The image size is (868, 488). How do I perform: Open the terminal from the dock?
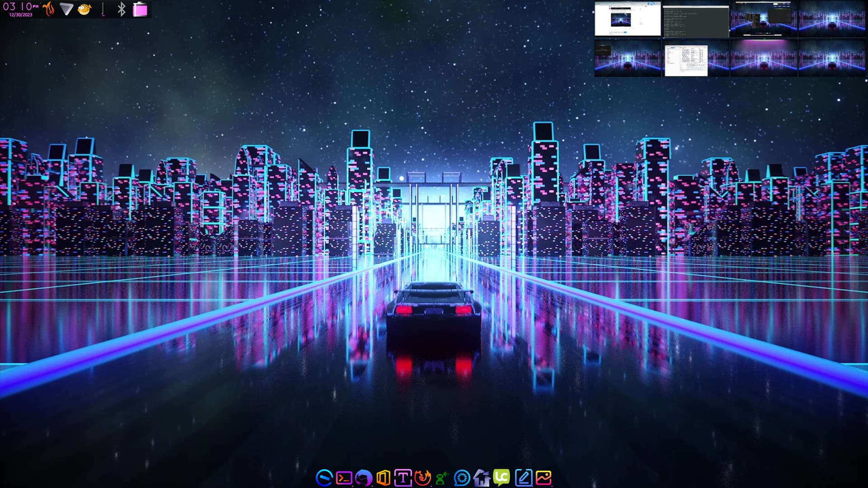[344, 478]
